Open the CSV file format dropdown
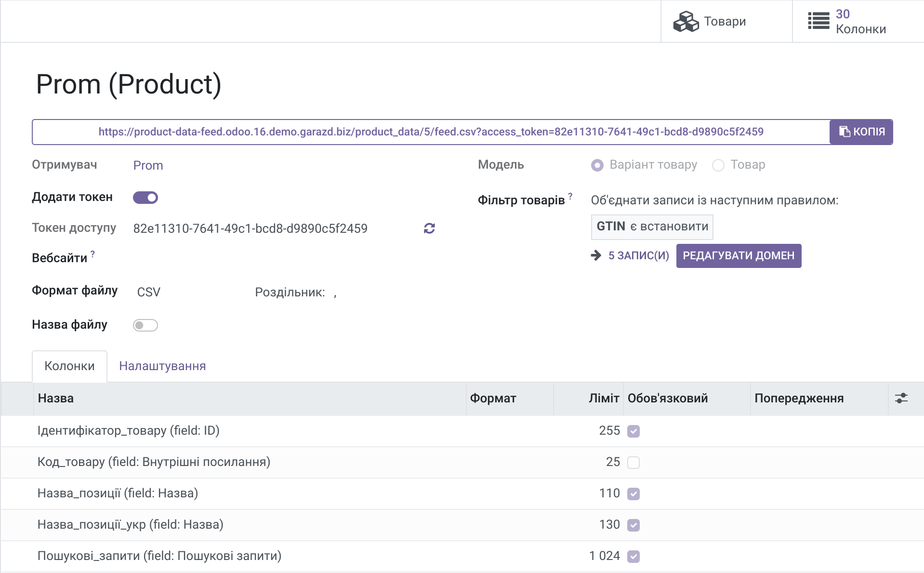 click(x=148, y=292)
